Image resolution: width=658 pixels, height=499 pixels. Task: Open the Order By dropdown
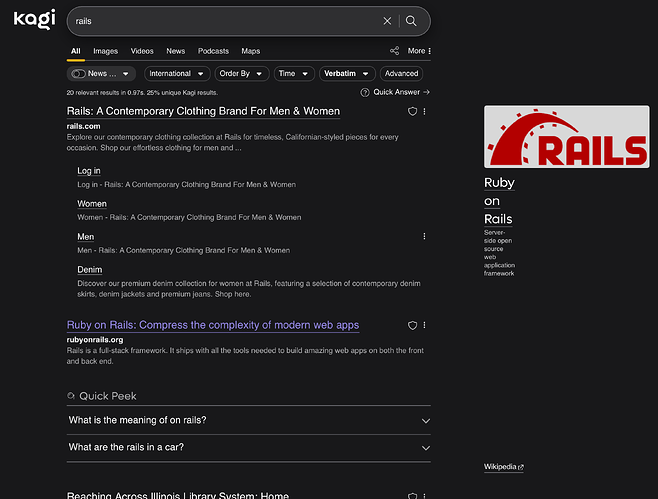pyautogui.click(x=241, y=74)
